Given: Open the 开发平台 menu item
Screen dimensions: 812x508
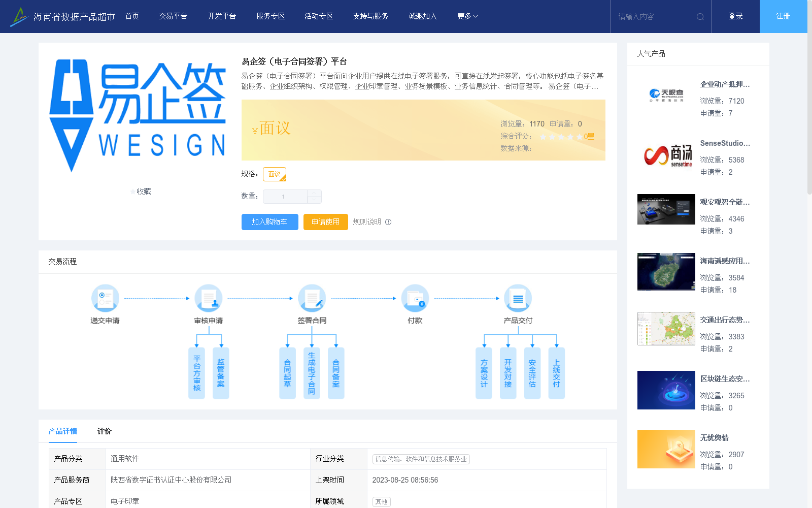Looking at the screenshot, I should point(222,16).
